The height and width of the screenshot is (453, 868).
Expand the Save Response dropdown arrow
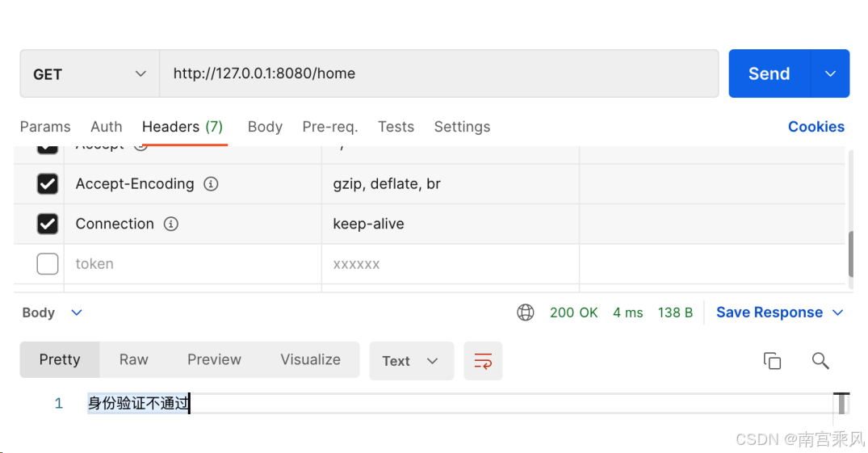(x=838, y=312)
